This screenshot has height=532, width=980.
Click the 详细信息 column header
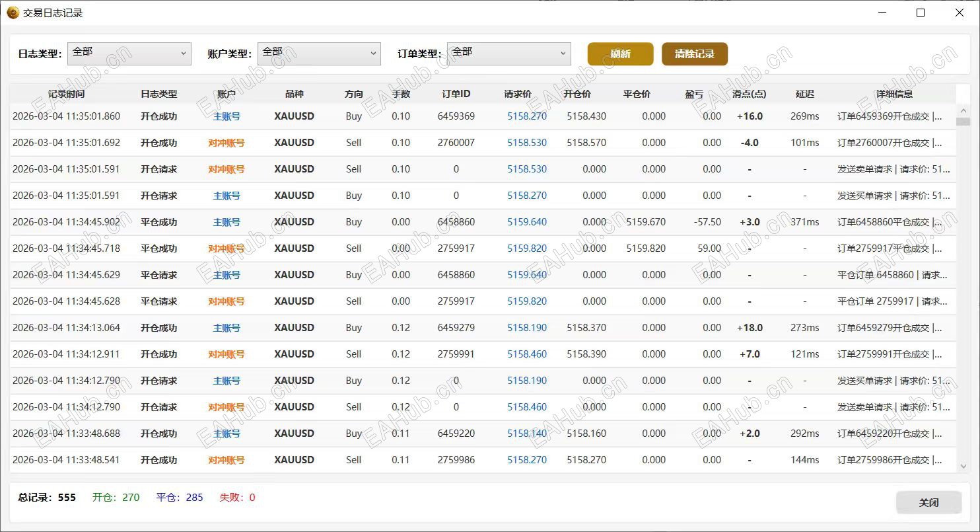coord(895,94)
